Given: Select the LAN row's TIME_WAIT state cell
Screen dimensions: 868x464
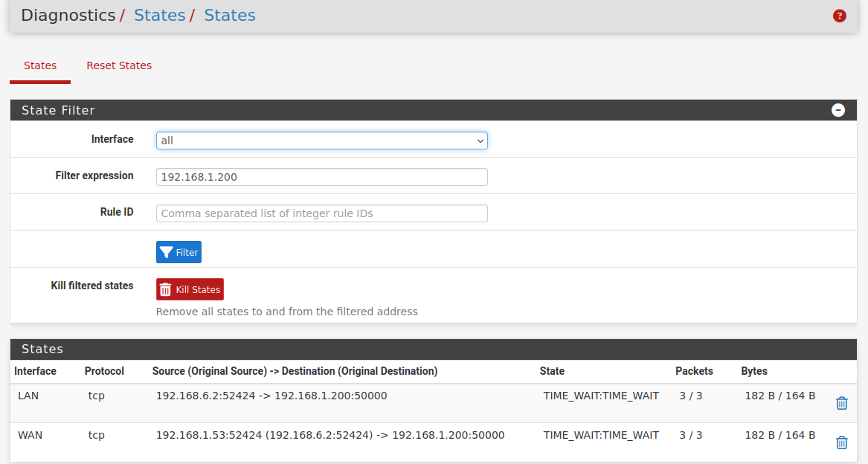Looking at the screenshot, I should [601, 396].
